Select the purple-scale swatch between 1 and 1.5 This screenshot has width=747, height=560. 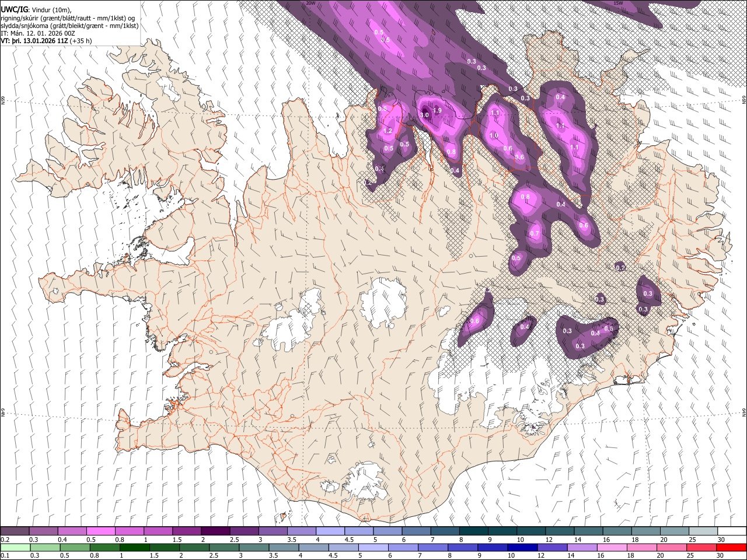pos(158,531)
